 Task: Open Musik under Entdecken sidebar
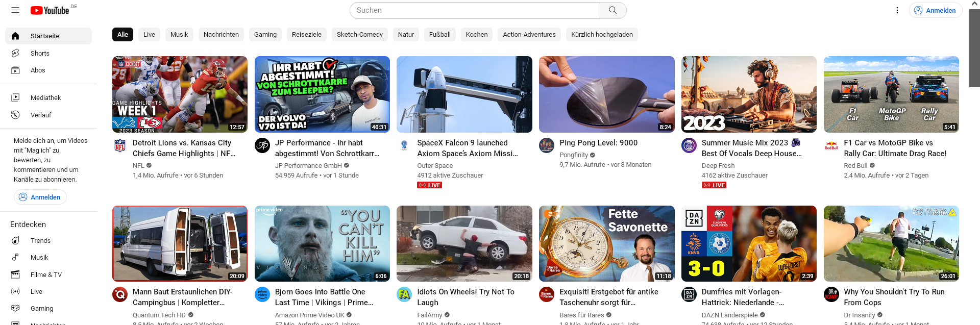pyautogui.click(x=48, y=257)
